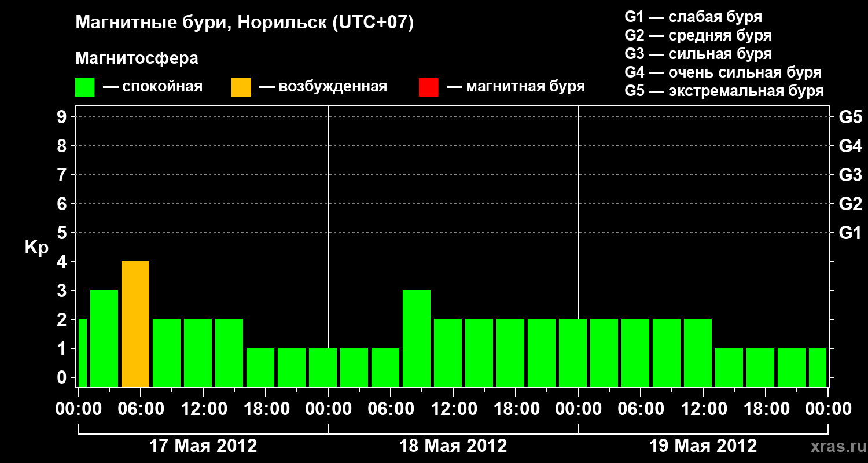
Task: Click the '19 Мая 2012' date label
Action: (x=703, y=446)
